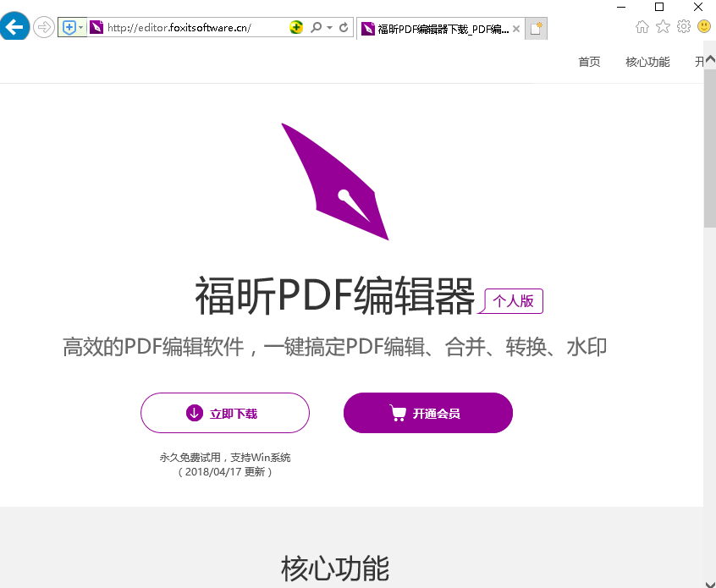Click the scrollbar up arrow
Screen dimensions: 716x588
click(x=710, y=60)
